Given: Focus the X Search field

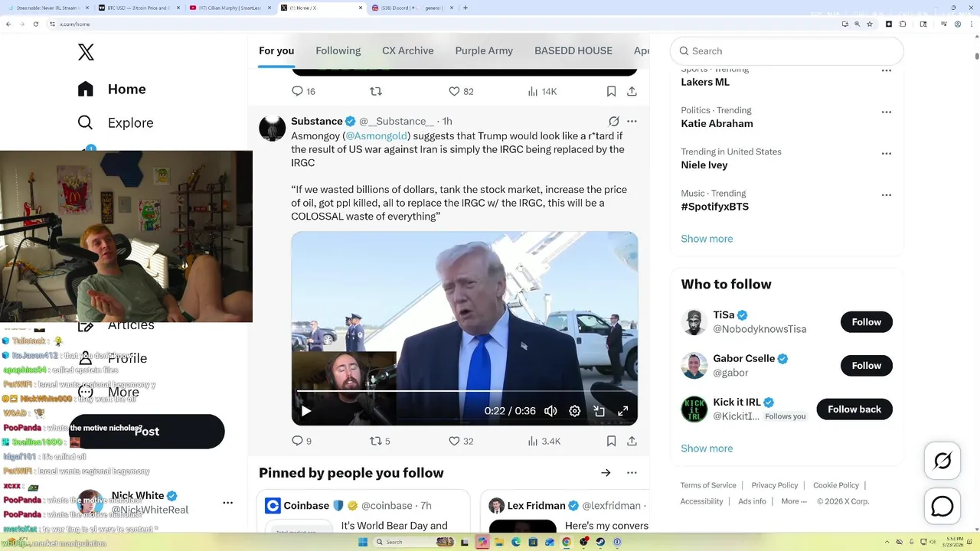Looking at the screenshot, I should pos(787,51).
